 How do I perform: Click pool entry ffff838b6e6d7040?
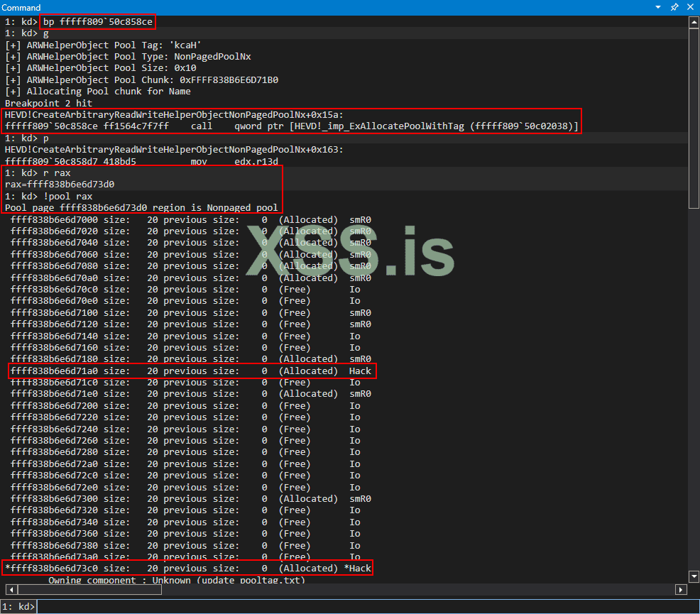[191, 243]
